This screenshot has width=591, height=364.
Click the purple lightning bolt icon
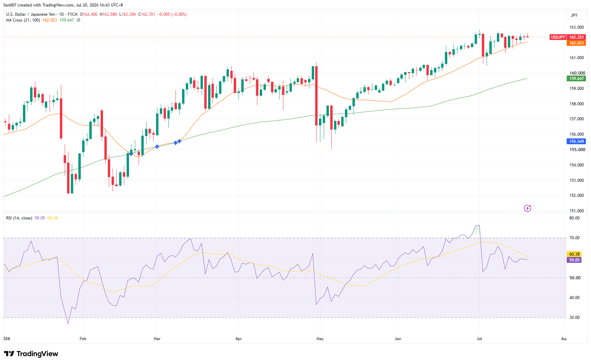tap(527, 208)
